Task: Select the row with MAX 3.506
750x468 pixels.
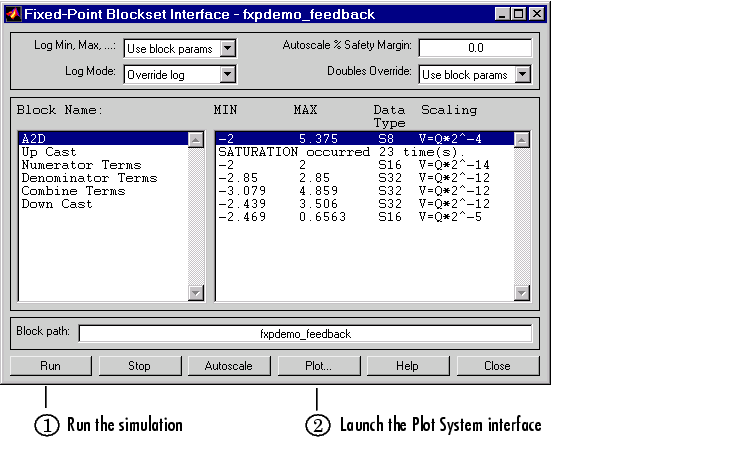Action: pos(364,204)
